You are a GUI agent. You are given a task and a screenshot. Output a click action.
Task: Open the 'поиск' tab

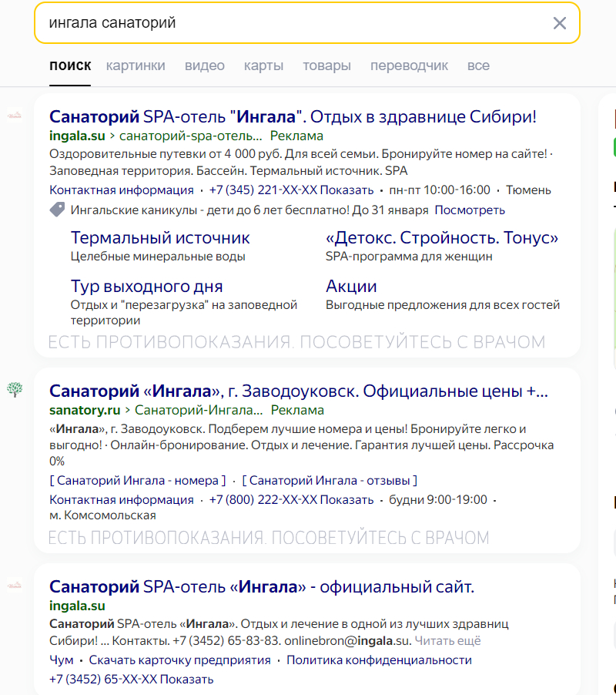pos(70,65)
